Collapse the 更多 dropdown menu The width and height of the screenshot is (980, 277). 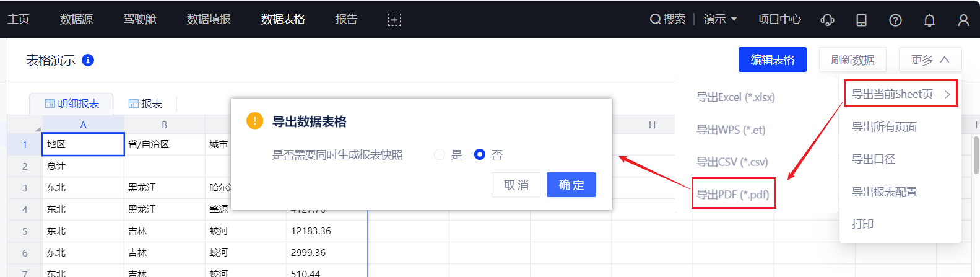click(x=930, y=59)
